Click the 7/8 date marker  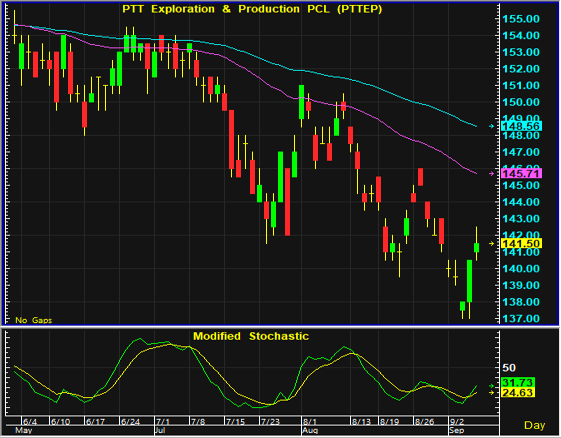coord(197,422)
